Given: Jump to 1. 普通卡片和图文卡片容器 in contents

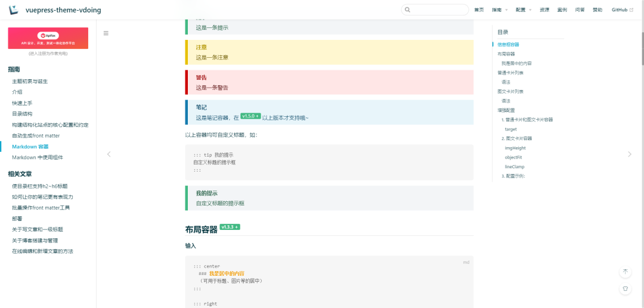Looking at the screenshot, I should (x=527, y=120).
